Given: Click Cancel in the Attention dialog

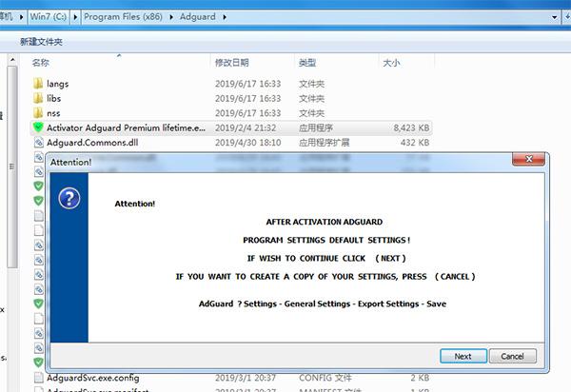Looking at the screenshot, I should (512, 356).
